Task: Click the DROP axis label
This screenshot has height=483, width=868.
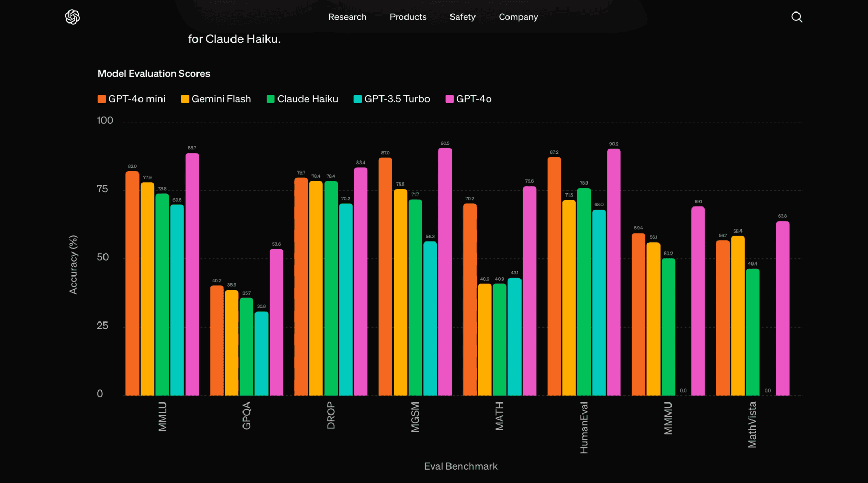Action: coord(331,416)
